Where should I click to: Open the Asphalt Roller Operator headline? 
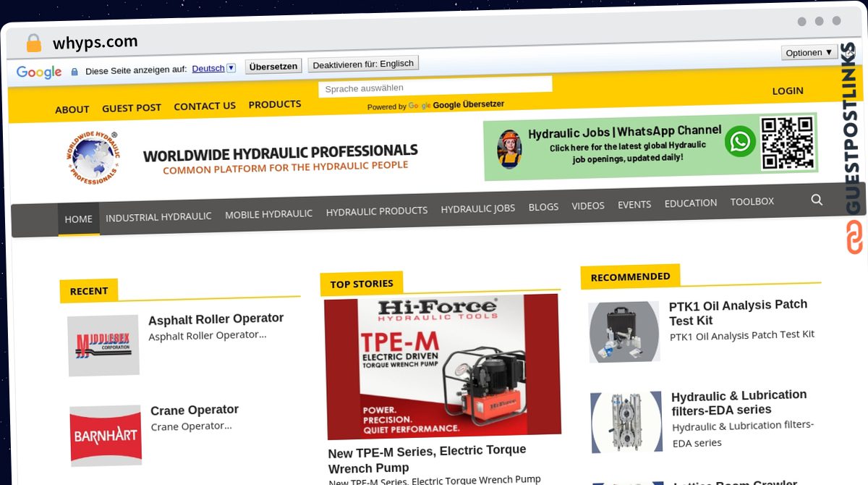click(216, 319)
